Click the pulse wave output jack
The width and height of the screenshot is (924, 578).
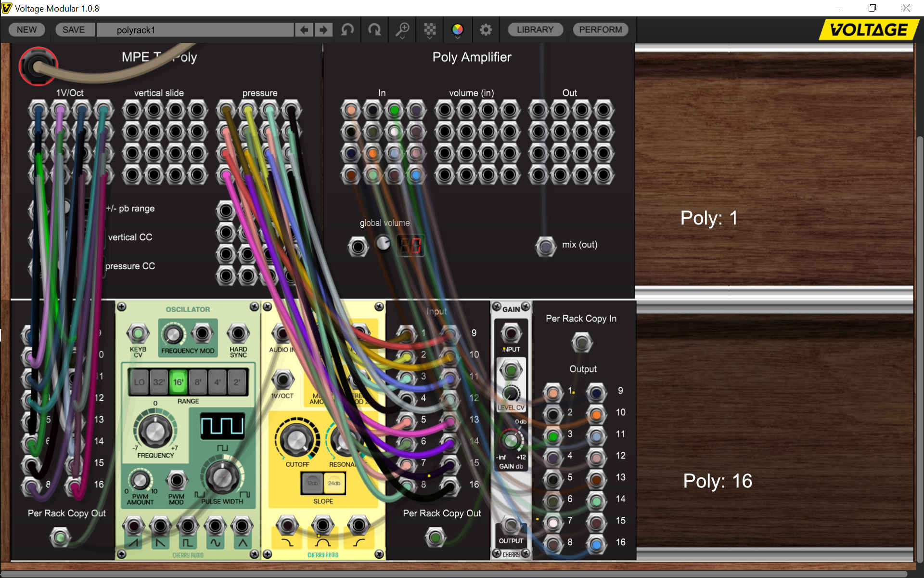pyautogui.click(x=188, y=526)
